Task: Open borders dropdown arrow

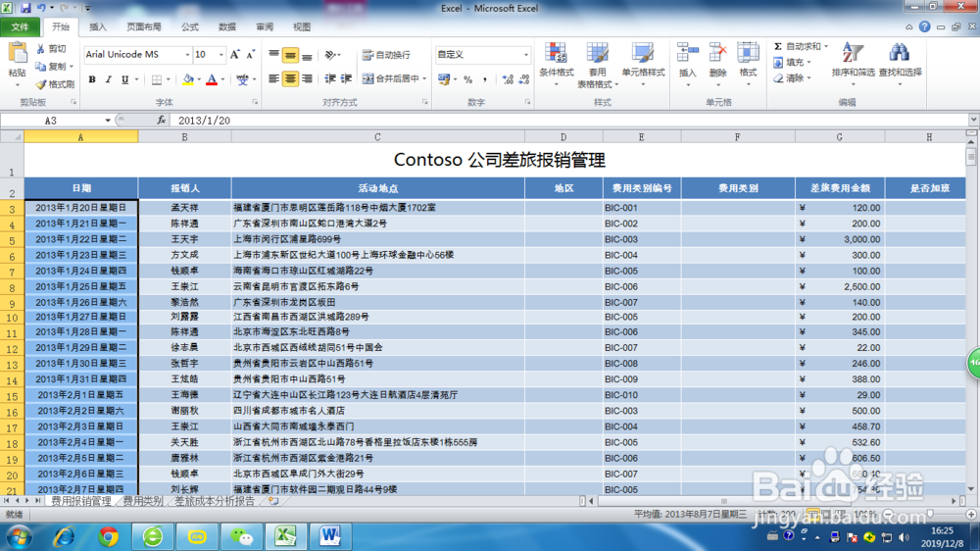Action: pyautogui.click(x=169, y=79)
